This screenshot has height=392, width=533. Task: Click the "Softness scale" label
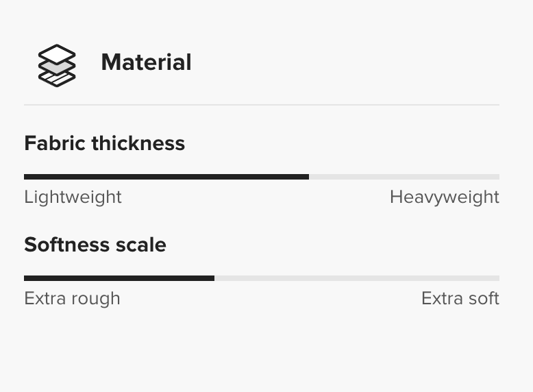click(x=95, y=245)
